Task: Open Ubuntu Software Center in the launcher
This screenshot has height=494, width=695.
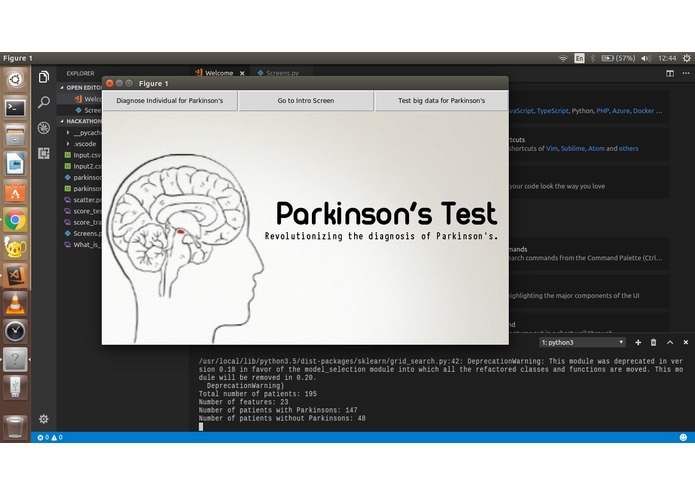Action: click(x=15, y=192)
